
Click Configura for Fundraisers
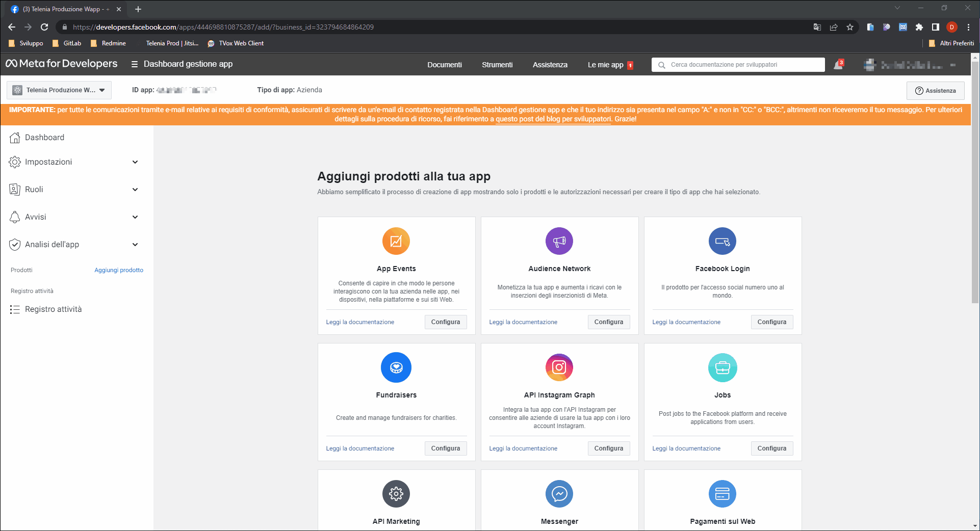[x=446, y=448]
